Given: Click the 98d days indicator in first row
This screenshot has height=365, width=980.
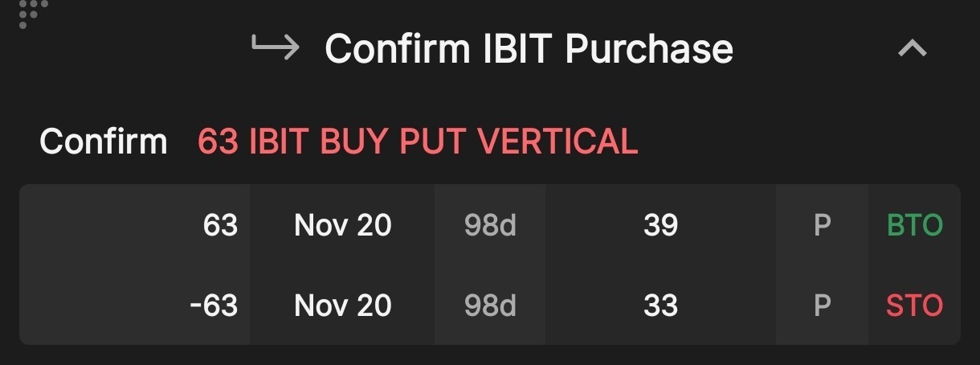Looking at the screenshot, I should 490,225.
